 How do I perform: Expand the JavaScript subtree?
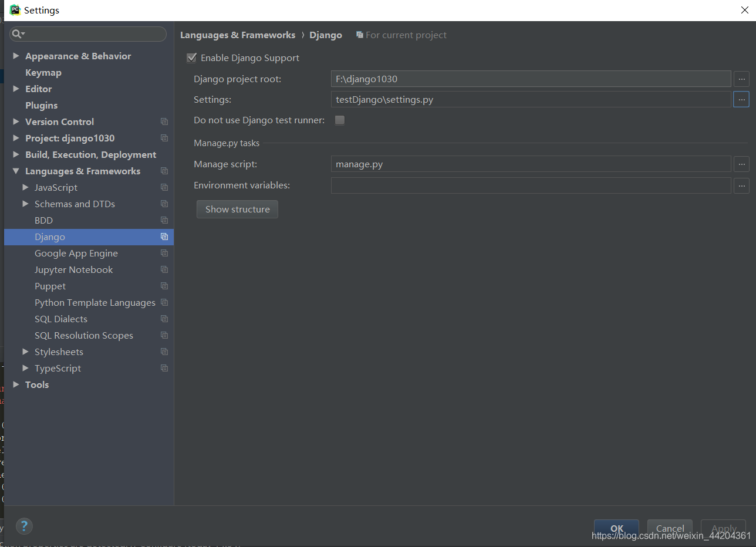(x=25, y=187)
